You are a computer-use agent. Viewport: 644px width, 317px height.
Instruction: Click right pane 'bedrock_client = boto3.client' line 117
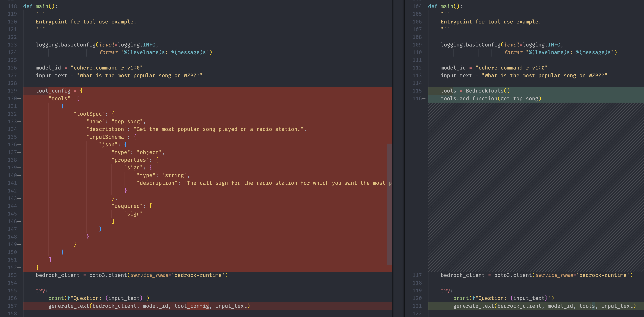(x=537, y=275)
